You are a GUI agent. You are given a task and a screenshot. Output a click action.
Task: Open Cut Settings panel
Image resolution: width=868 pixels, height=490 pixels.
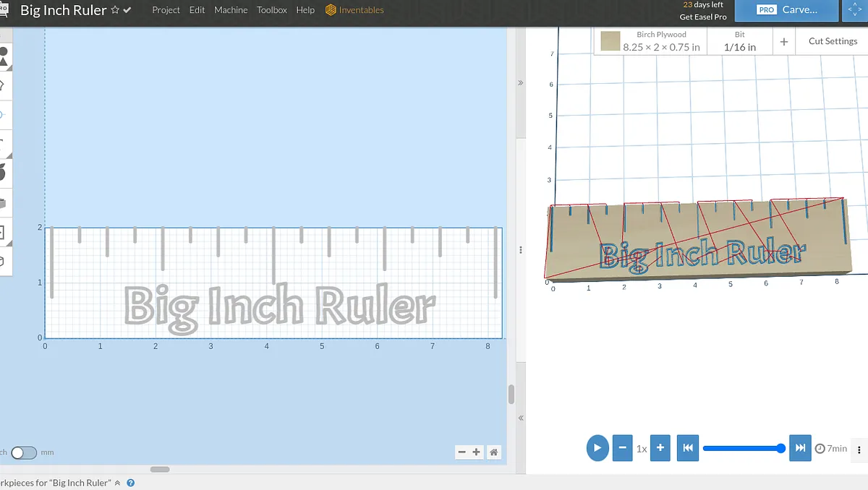coord(833,41)
